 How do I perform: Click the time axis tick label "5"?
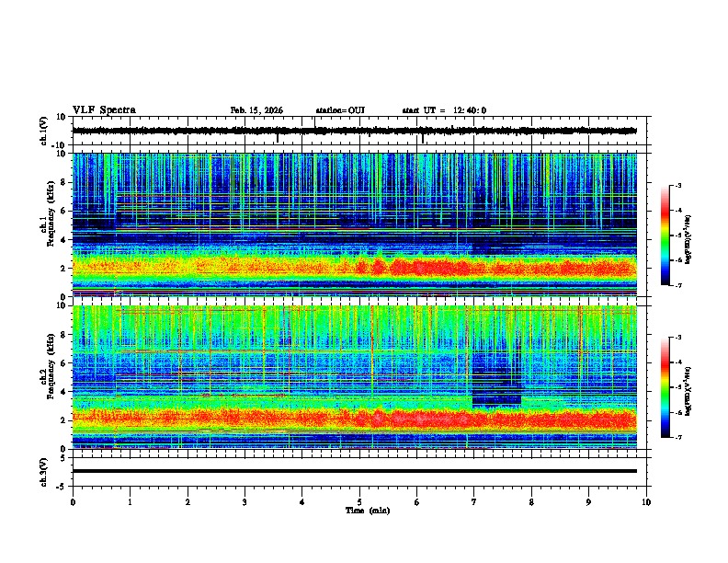point(359,502)
